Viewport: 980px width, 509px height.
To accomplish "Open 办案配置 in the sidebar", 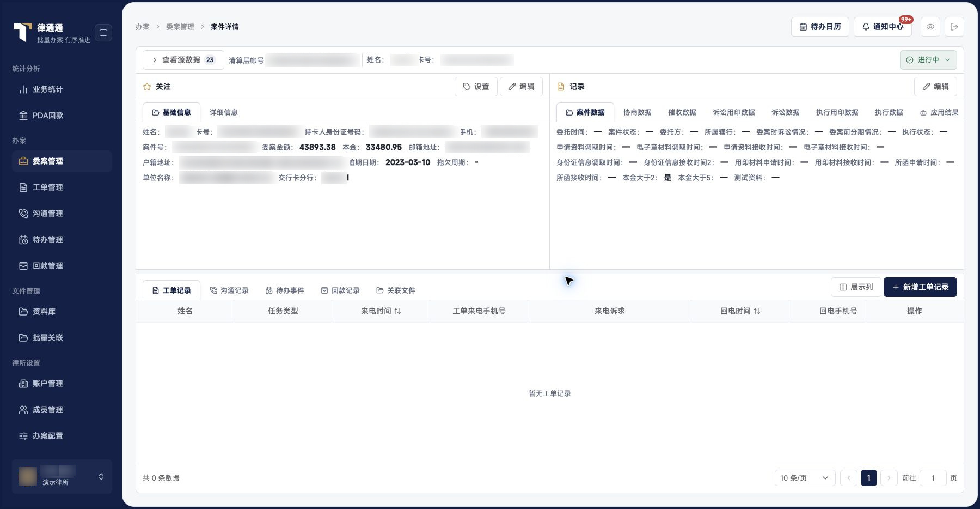I will click(x=62, y=436).
